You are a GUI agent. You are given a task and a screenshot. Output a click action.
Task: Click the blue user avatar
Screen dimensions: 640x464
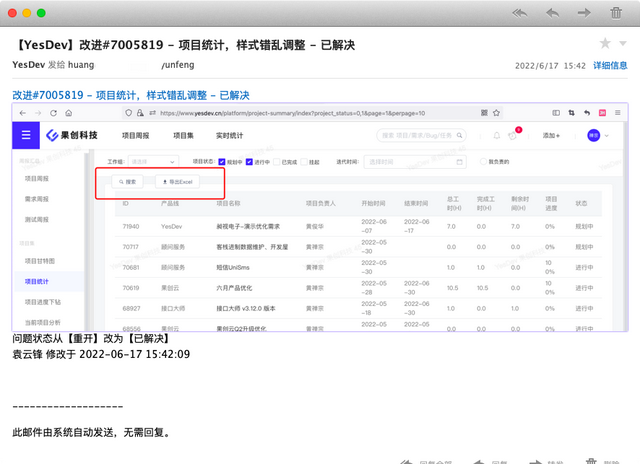(x=593, y=135)
